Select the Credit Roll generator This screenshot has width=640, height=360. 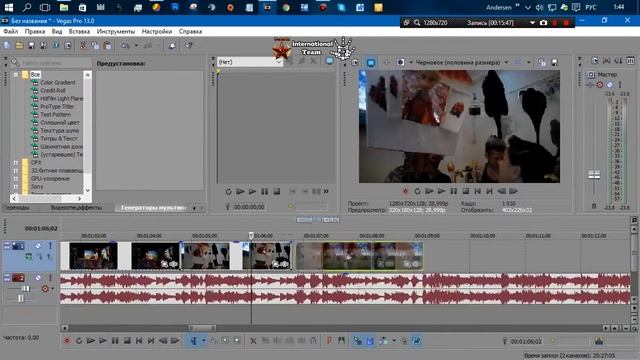point(53,91)
